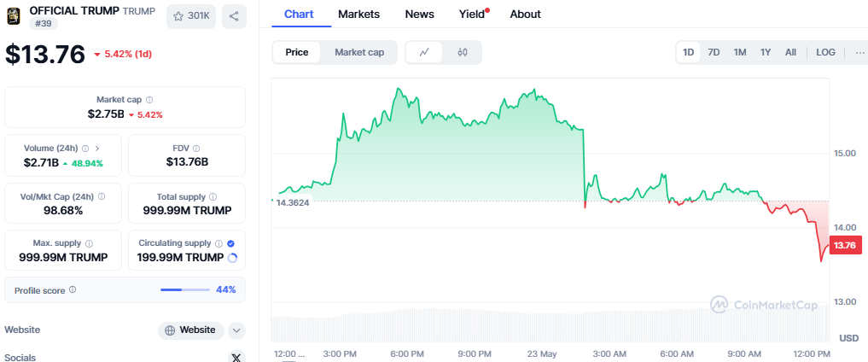Click Total supply info icon
This screenshot has height=362, width=868.
(x=213, y=196)
